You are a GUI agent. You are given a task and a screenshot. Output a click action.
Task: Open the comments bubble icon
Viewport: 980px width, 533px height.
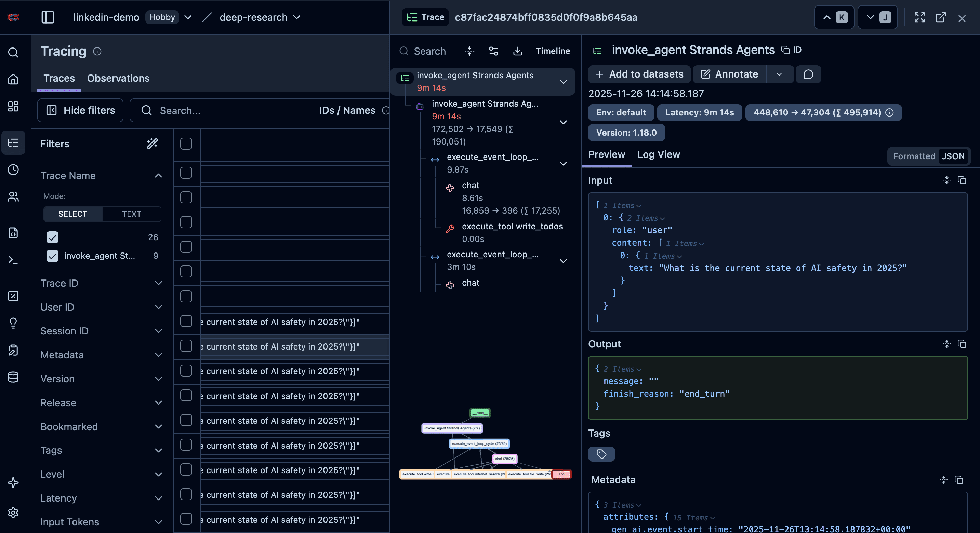(808, 74)
